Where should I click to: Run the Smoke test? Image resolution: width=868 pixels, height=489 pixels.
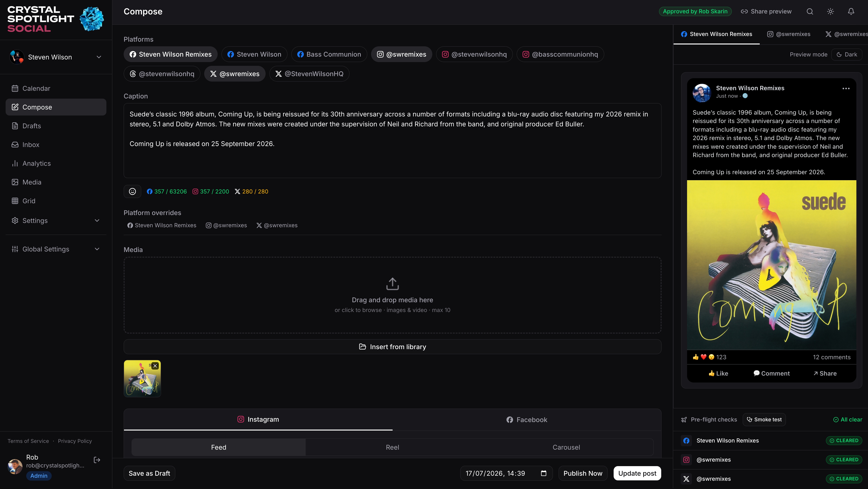tap(764, 419)
